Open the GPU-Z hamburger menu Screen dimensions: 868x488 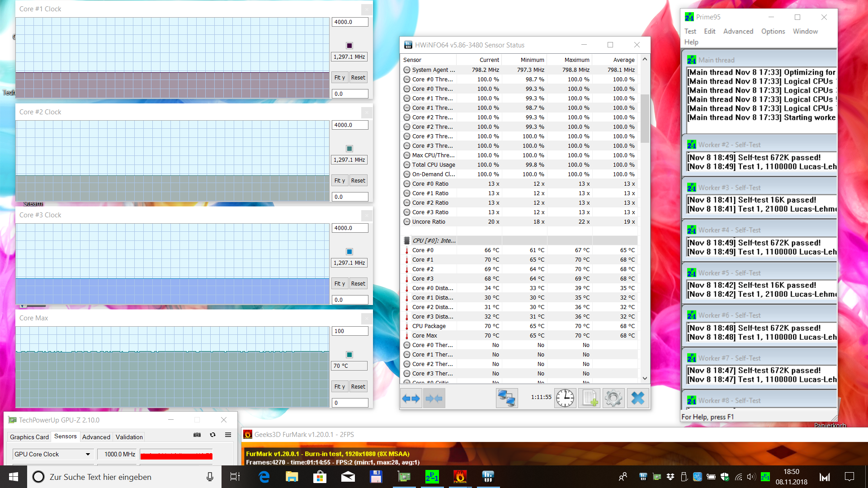tap(228, 435)
